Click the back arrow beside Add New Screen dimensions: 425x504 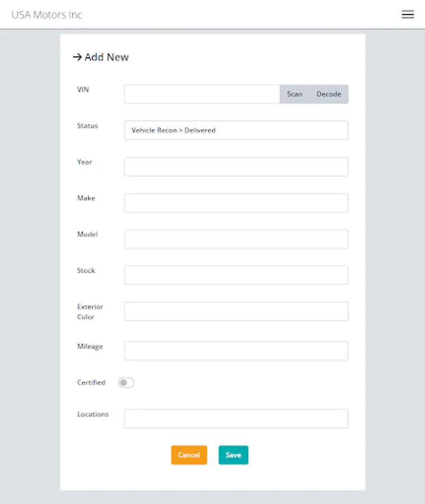click(x=77, y=57)
